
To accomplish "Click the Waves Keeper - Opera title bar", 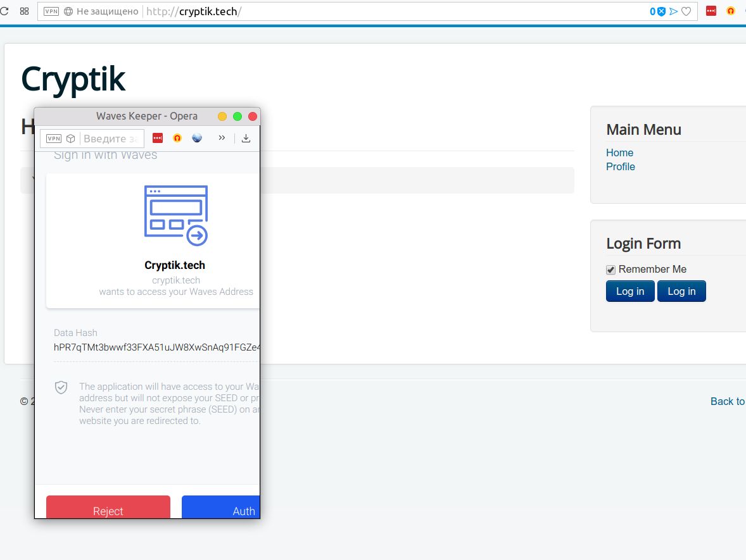I will pyautogui.click(x=146, y=116).
